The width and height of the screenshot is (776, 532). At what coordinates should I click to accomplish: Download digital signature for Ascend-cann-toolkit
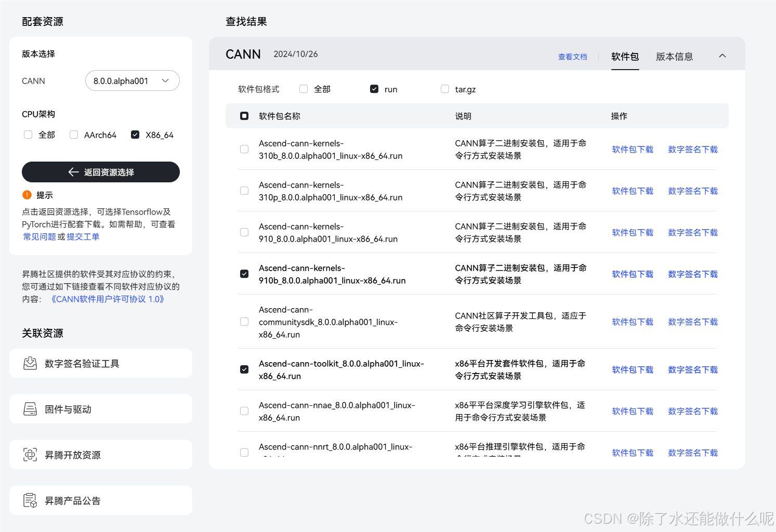(693, 369)
